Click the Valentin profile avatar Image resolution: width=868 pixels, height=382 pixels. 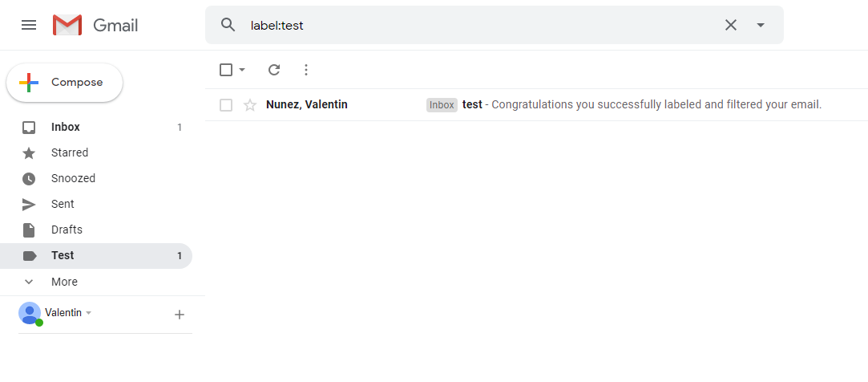30,313
